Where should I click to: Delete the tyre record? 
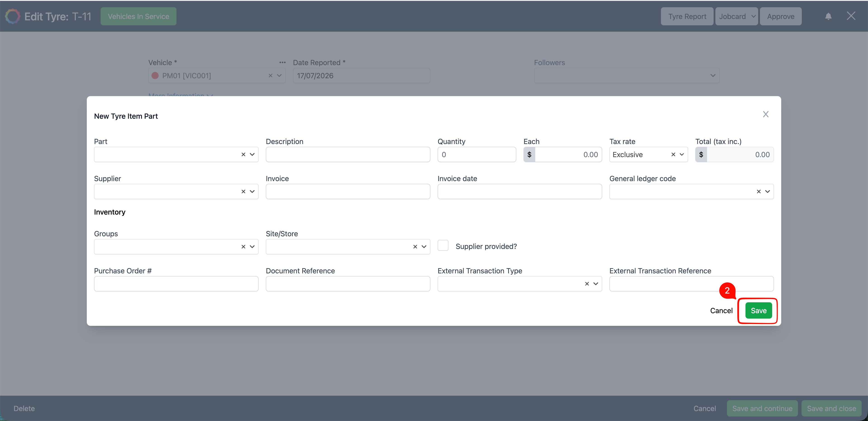(24, 408)
